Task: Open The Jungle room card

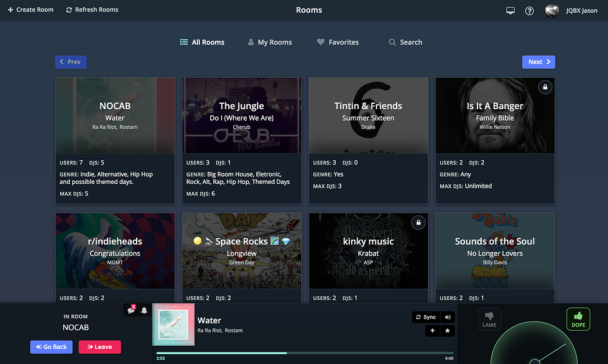Action: (x=242, y=140)
